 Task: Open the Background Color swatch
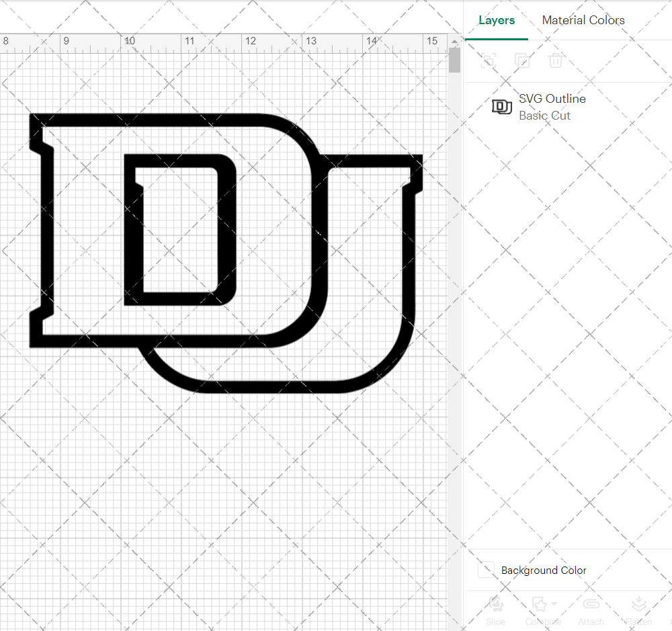(x=486, y=570)
